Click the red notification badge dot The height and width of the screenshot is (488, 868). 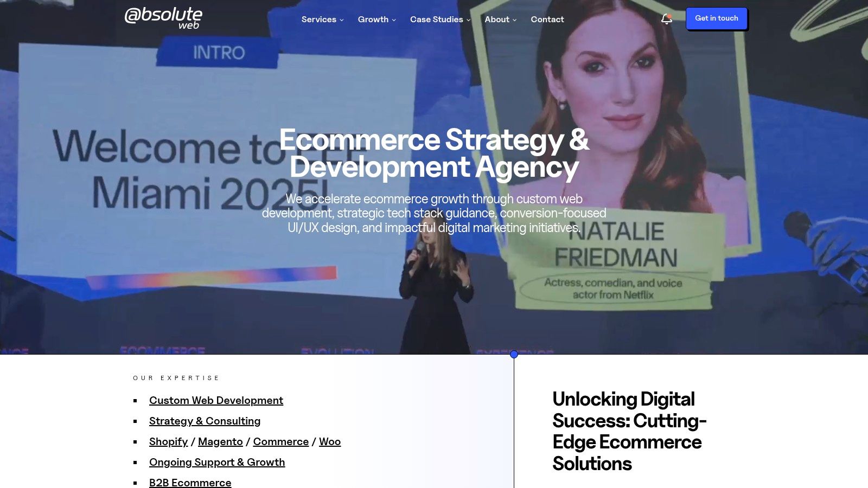tap(671, 15)
